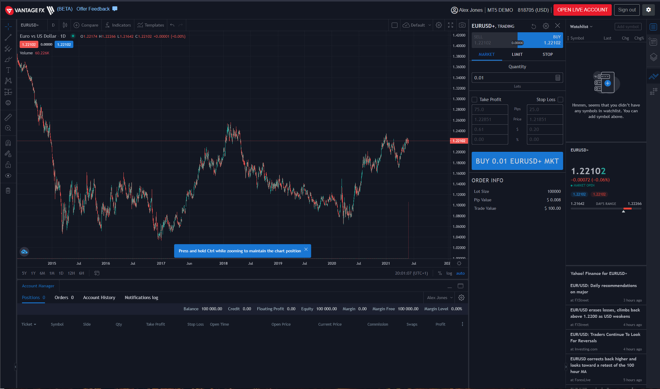The height and width of the screenshot is (389, 660).
Task: Open the top-right settings gear
Action: pyautogui.click(x=649, y=10)
